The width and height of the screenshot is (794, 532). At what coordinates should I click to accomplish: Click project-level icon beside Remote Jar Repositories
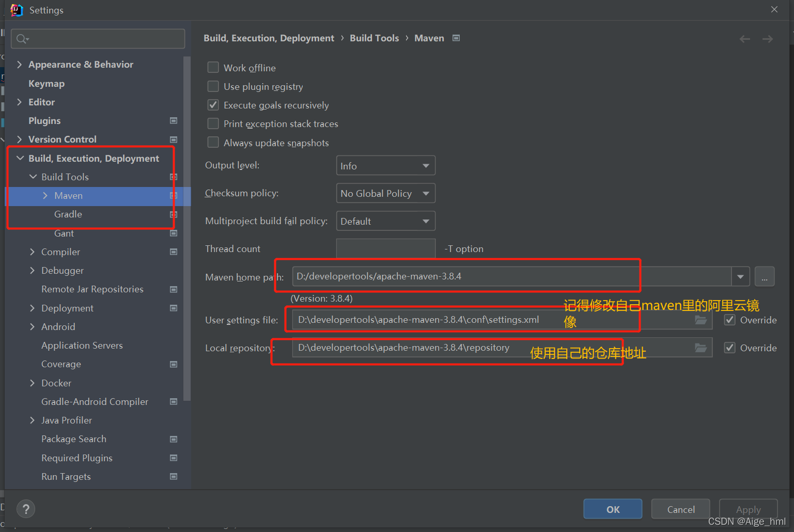pos(174,289)
